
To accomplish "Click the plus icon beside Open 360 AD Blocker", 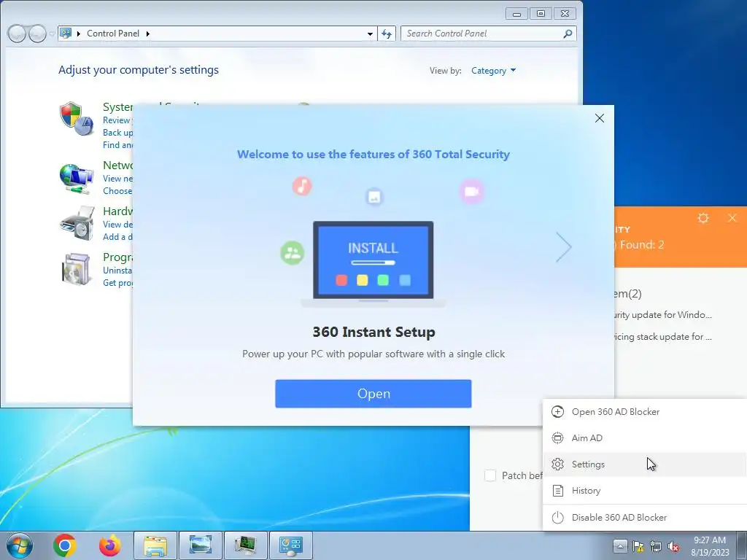I will [x=557, y=412].
